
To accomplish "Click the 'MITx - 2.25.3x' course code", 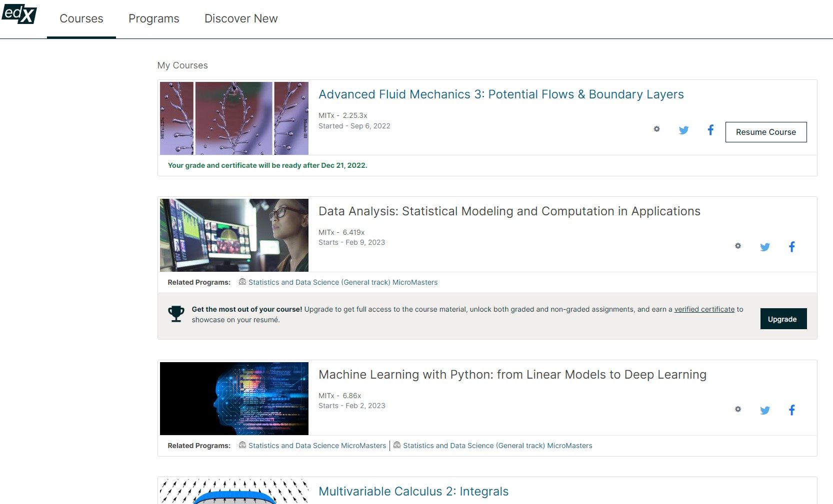I will (x=343, y=115).
